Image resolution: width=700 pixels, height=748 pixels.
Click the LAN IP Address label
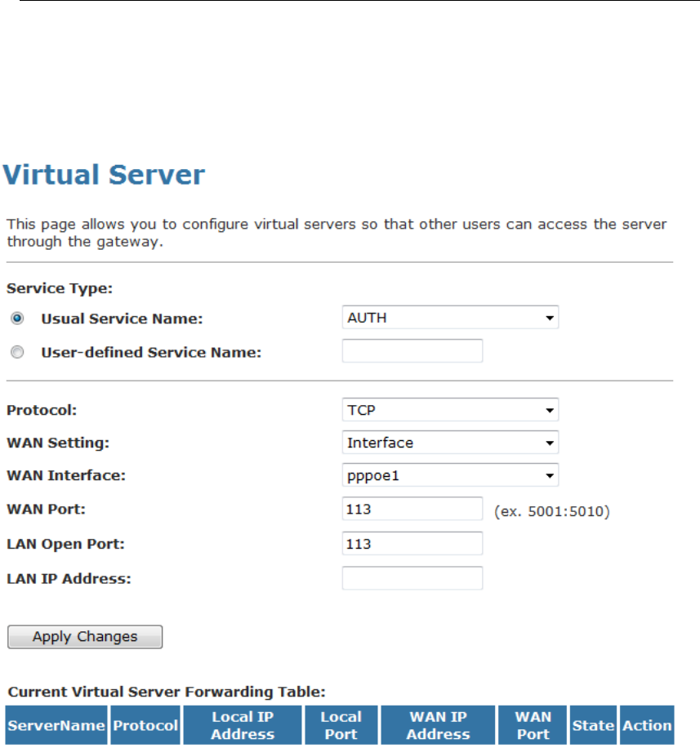69,579
